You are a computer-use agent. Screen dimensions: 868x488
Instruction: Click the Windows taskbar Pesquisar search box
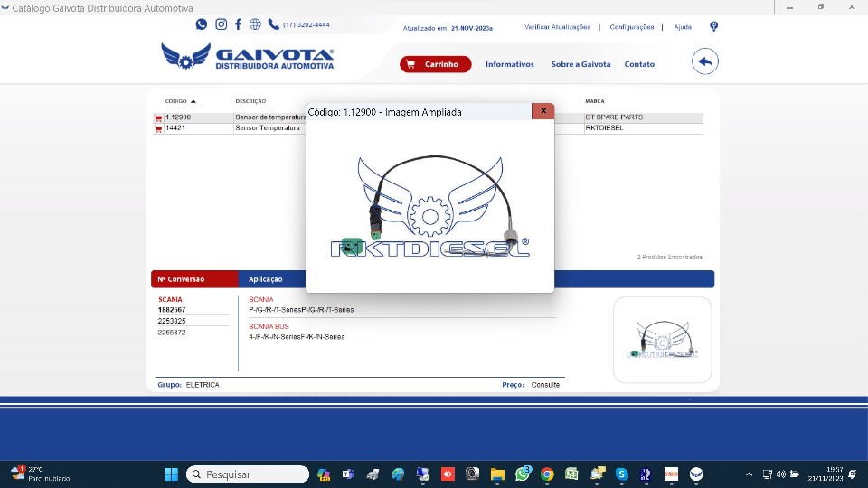[248, 474]
